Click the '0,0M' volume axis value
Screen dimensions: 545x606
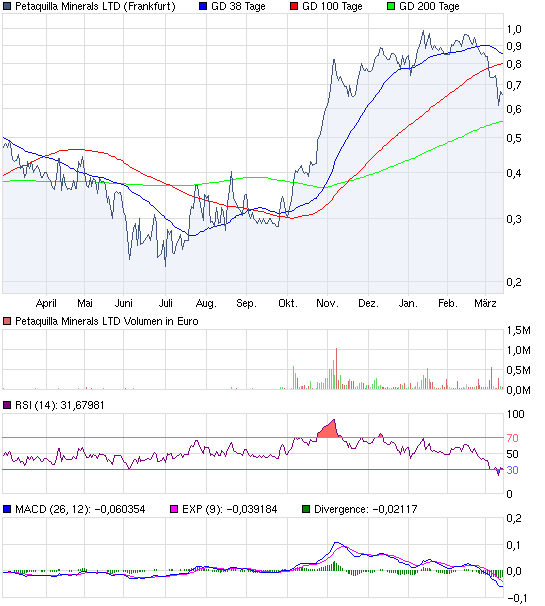(x=519, y=390)
